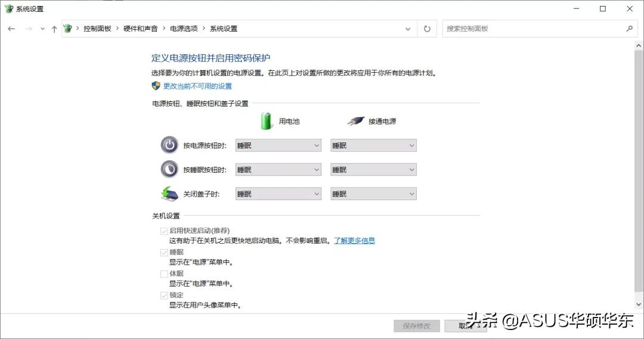Click the 取消 button
The width and height of the screenshot is (644, 339).
click(466, 326)
